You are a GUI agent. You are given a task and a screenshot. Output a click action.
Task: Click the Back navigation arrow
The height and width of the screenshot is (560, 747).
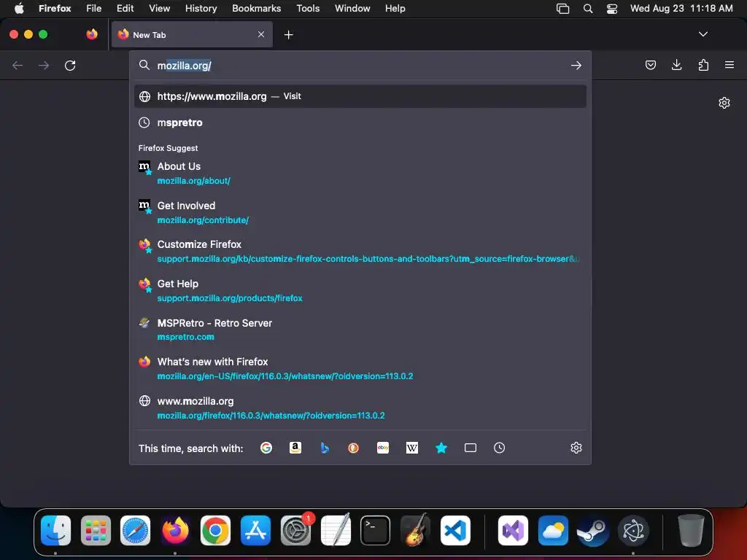18,65
